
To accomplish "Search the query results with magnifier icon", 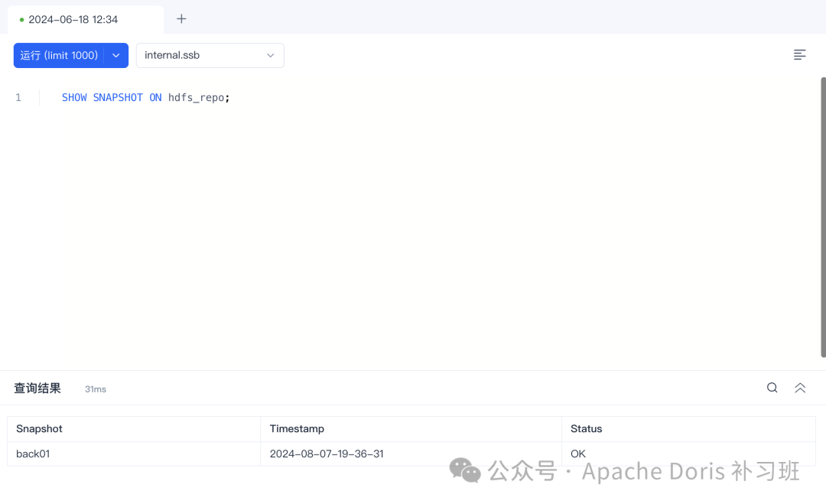I will coord(772,388).
